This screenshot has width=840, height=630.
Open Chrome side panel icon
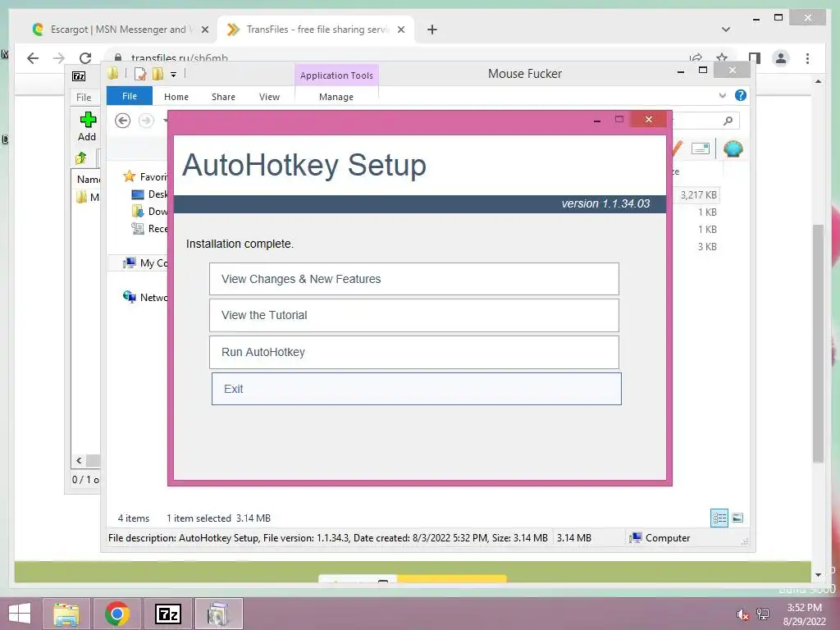pyautogui.click(x=755, y=58)
